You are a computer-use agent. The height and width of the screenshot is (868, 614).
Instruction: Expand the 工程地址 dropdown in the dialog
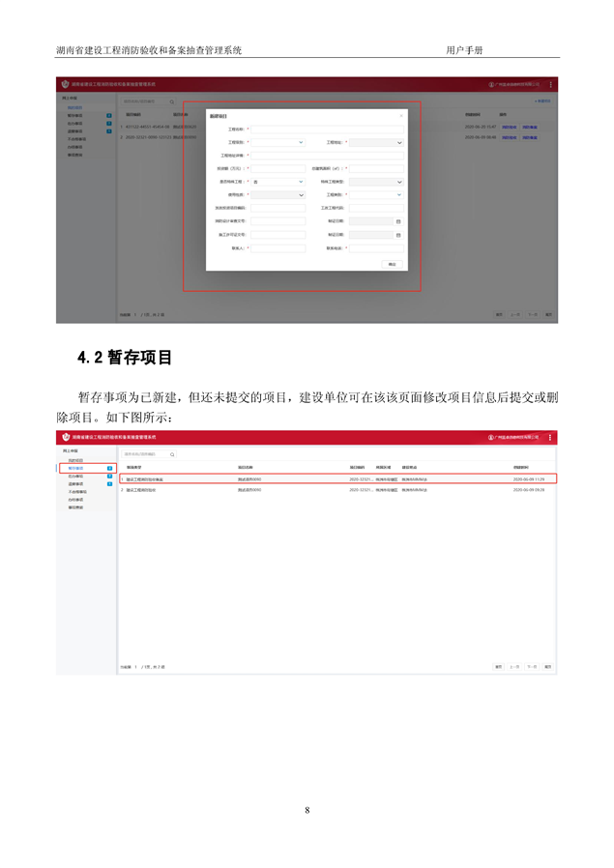pyautogui.click(x=398, y=142)
